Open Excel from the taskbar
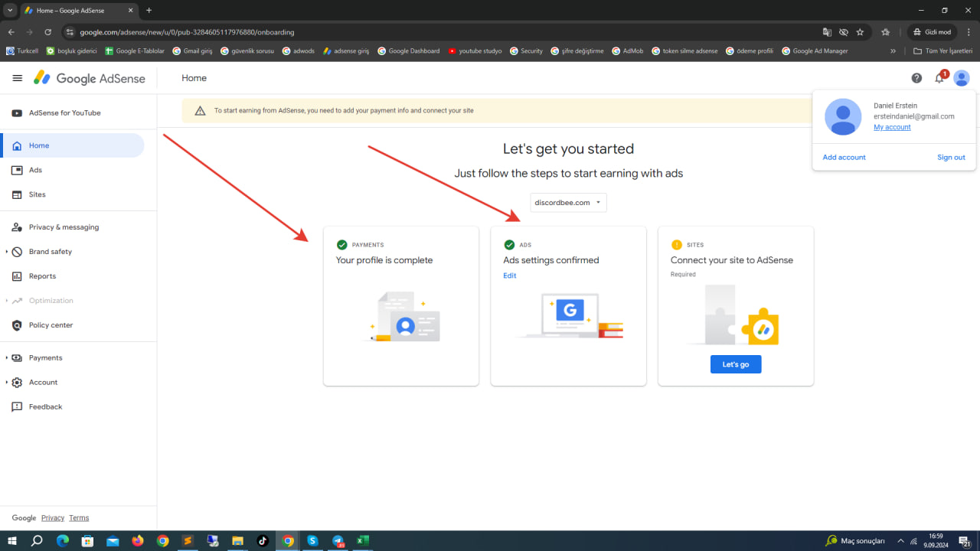The height and width of the screenshot is (551, 980). click(363, 541)
